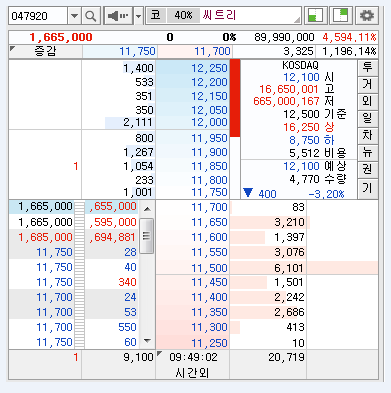
Task: Click the 시간외 label at bottom
Action: click(192, 372)
